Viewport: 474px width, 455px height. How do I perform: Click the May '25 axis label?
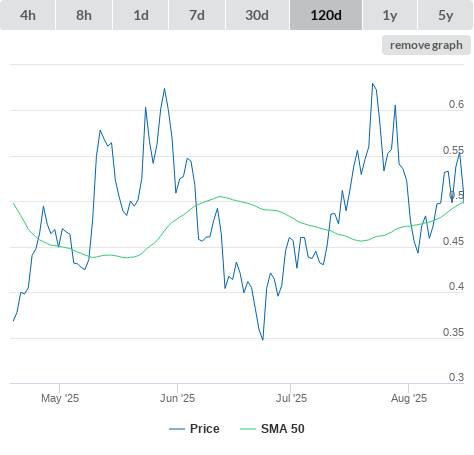tap(60, 398)
